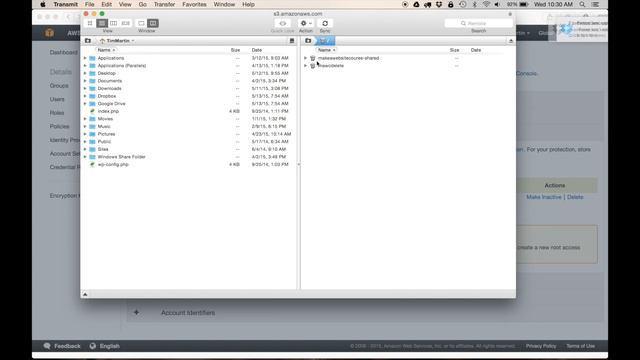
Task: Click the eject disconnect icon
Action: [511, 41]
